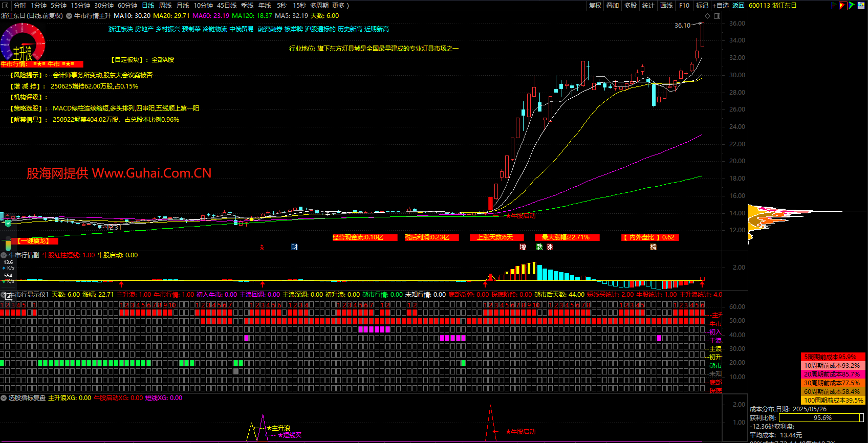This screenshot has height=443, width=868.
Task: Switch to 10分钟 period
Action: click(203, 5)
